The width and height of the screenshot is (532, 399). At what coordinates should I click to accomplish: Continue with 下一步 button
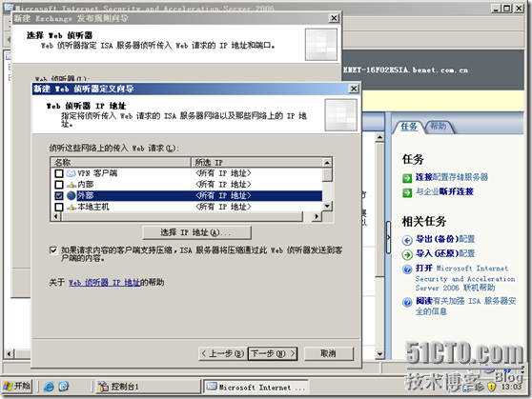coord(273,353)
